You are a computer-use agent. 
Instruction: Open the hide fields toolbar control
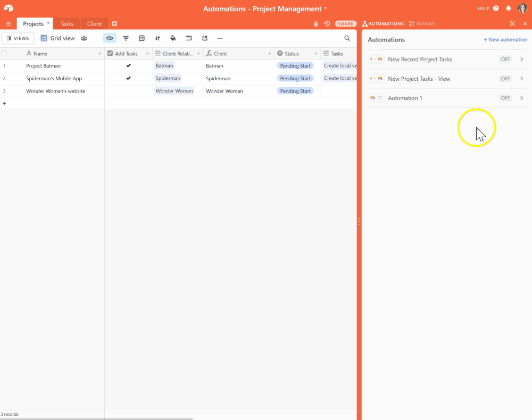click(110, 38)
